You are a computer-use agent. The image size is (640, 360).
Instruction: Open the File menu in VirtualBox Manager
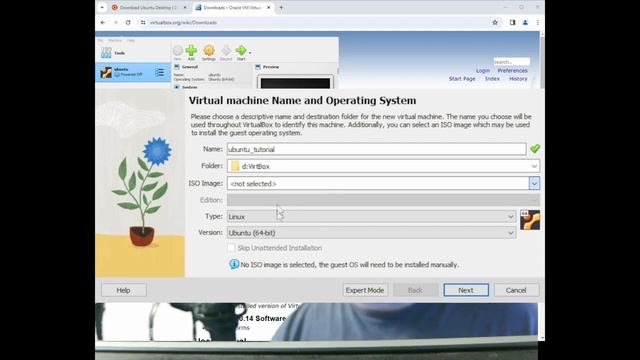point(100,40)
